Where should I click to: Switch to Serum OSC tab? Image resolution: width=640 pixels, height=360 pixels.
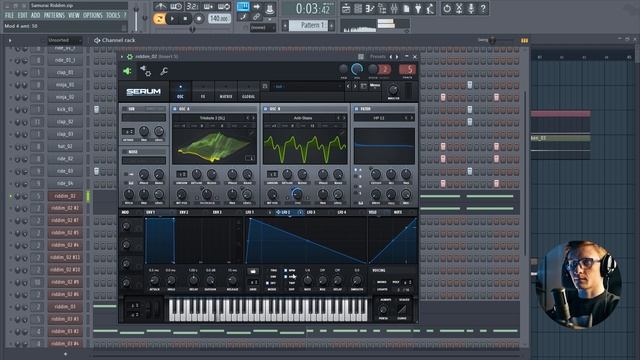180,92
